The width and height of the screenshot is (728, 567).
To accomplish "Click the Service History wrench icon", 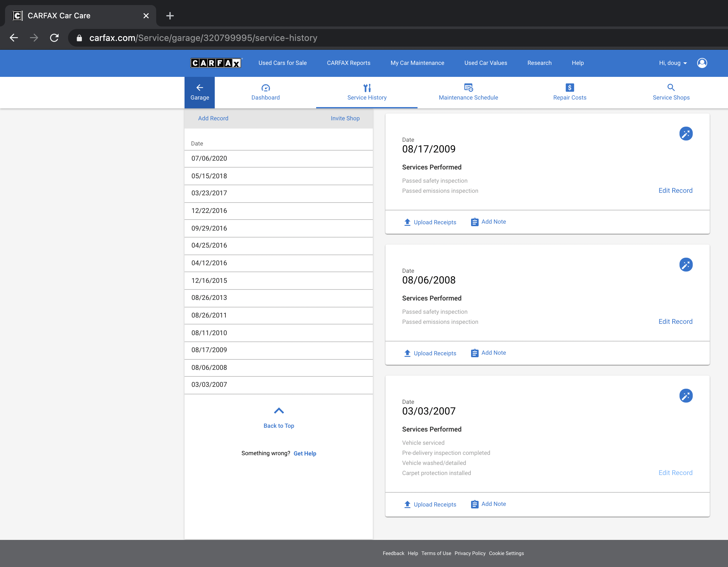I will click(x=367, y=88).
